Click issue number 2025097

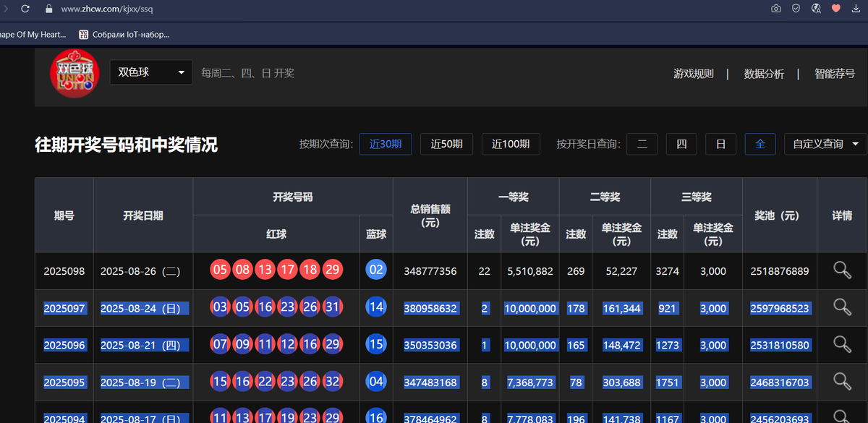click(64, 308)
